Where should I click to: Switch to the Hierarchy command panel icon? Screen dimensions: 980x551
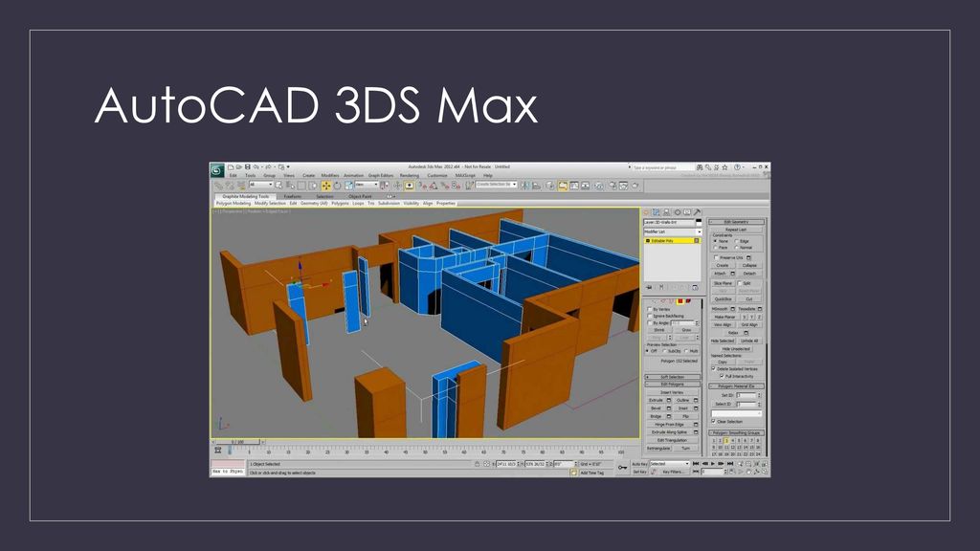(666, 212)
